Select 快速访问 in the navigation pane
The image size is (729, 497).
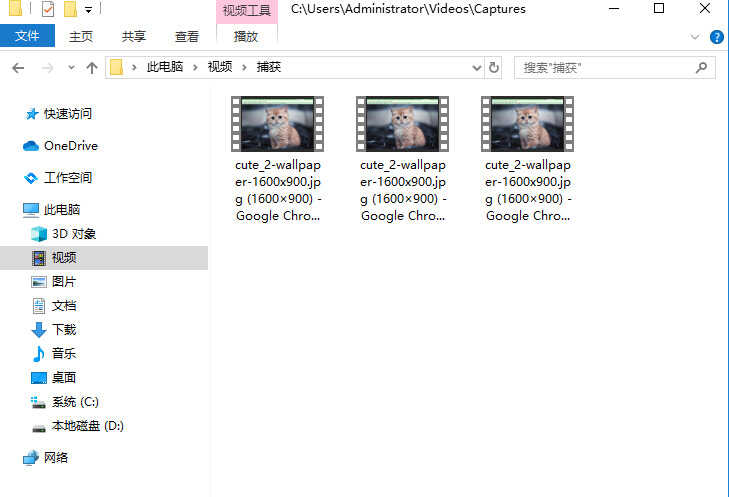pyautogui.click(x=68, y=113)
